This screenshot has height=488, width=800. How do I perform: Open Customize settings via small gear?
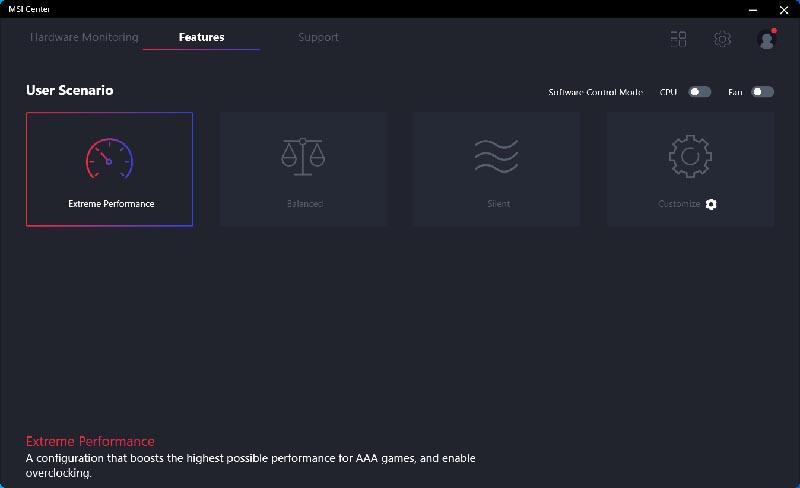(711, 204)
